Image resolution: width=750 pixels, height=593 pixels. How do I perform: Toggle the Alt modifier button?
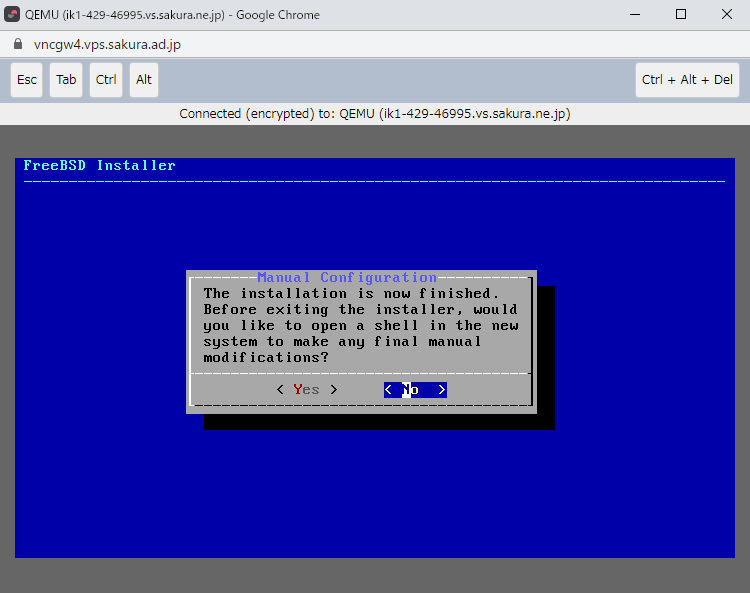tap(143, 80)
